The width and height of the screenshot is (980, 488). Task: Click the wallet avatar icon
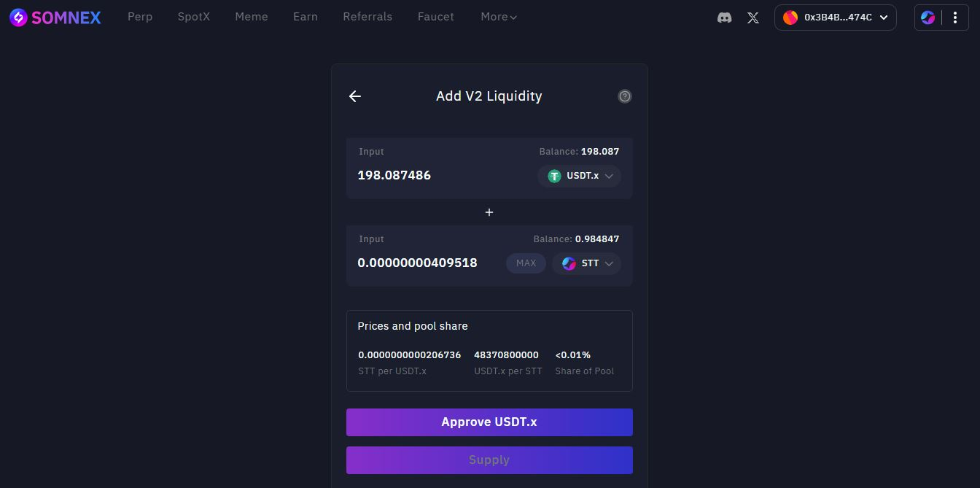tap(790, 18)
